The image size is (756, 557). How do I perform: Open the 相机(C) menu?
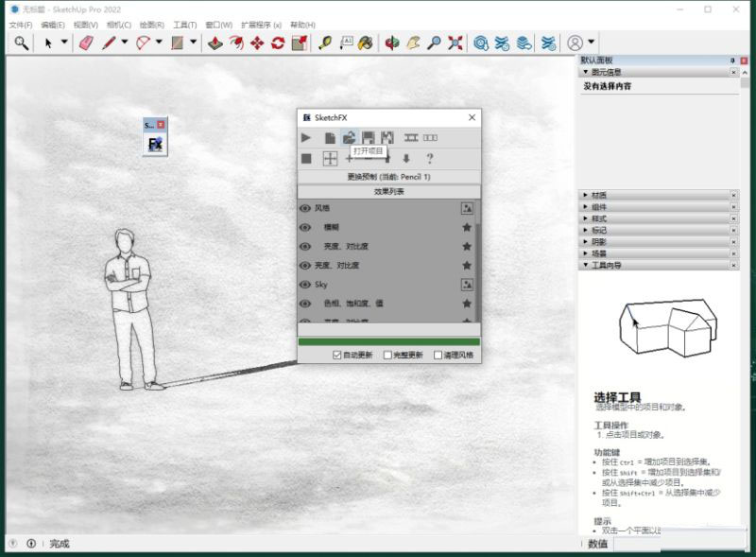coord(119,25)
